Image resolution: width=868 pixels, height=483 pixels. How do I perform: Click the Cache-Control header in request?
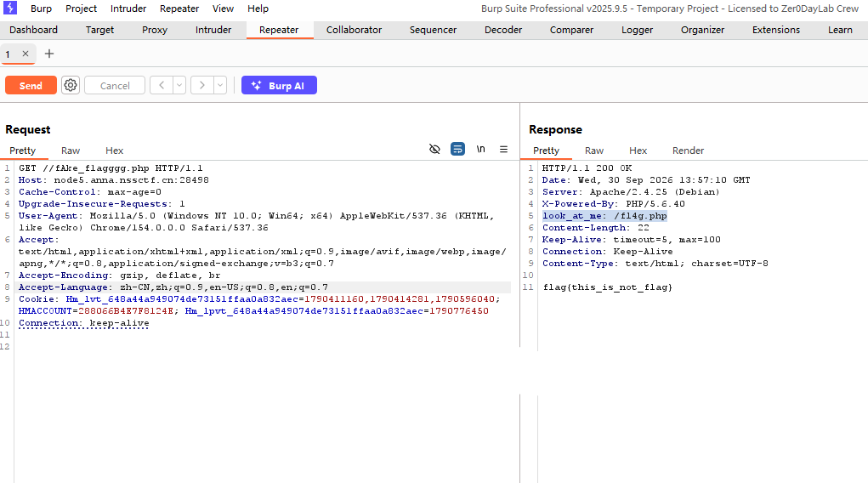pyautogui.click(x=89, y=191)
